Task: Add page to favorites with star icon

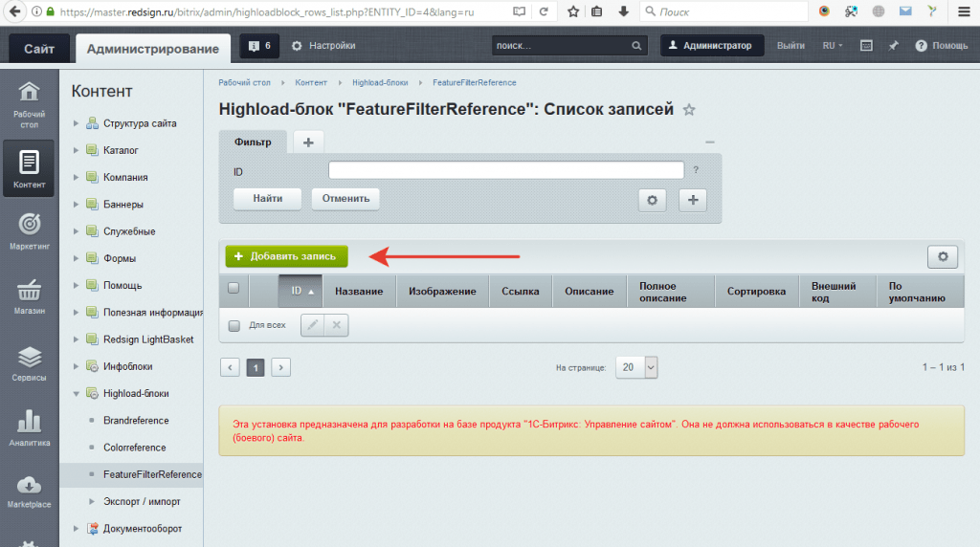Action: coord(689,110)
